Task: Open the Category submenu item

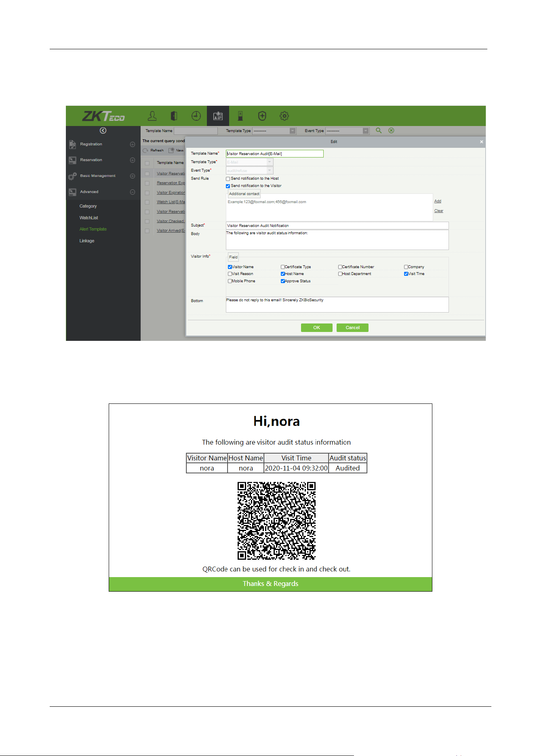Action: pos(88,206)
